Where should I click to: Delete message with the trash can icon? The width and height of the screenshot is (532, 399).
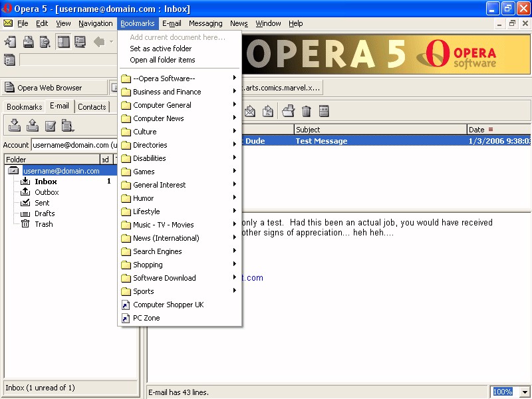[x=307, y=111]
